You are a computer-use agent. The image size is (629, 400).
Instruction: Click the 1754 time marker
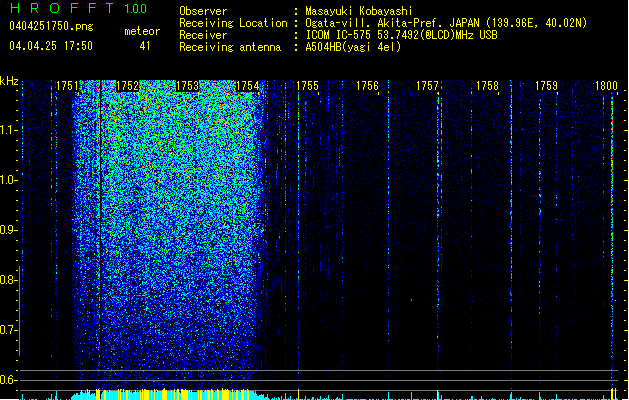click(x=248, y=86)
